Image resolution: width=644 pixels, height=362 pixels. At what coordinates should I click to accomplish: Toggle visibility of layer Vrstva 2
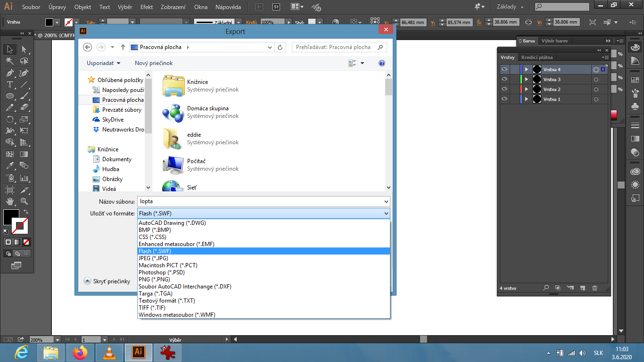pos(504,89)
